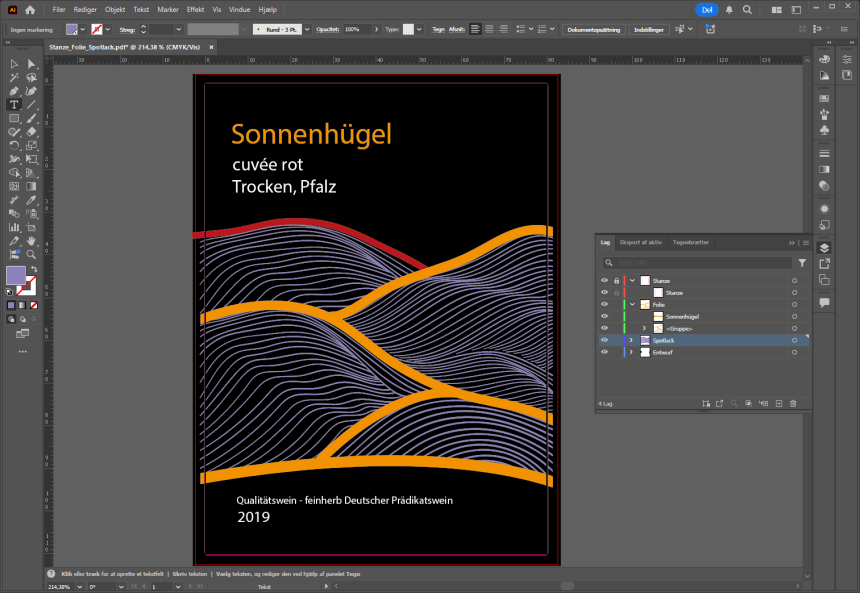Open the Ai home screen icon
860x593 pixels.
coord(30,10)
